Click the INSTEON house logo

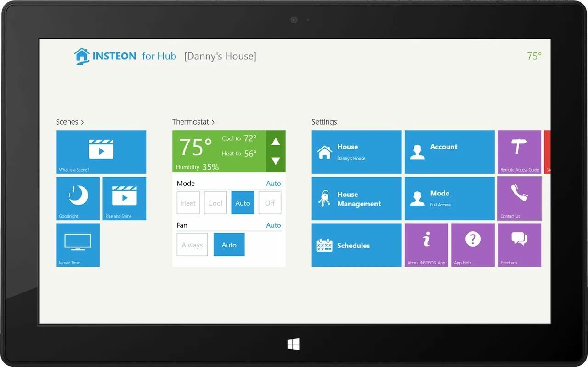[x=82, y=56]
